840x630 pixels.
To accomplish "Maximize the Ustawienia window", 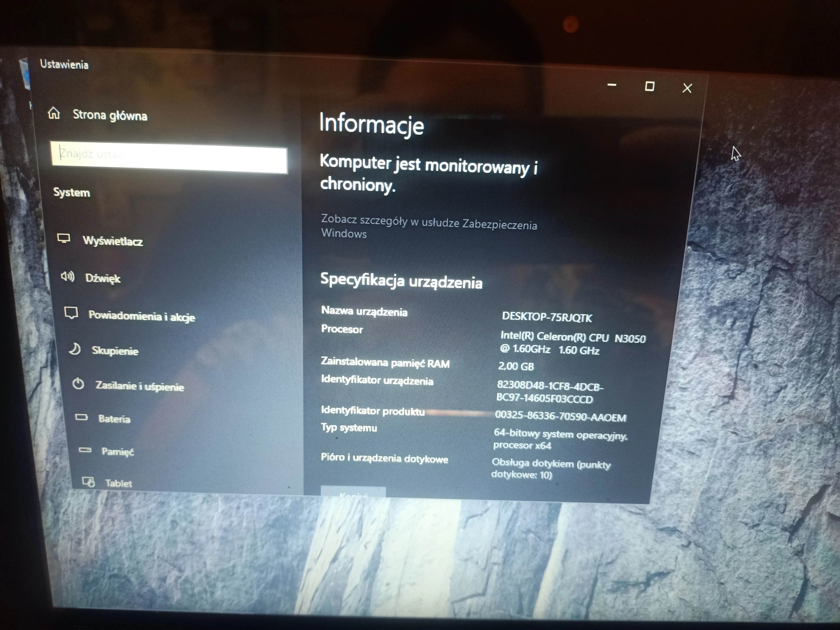I will [x=649, y=87].
